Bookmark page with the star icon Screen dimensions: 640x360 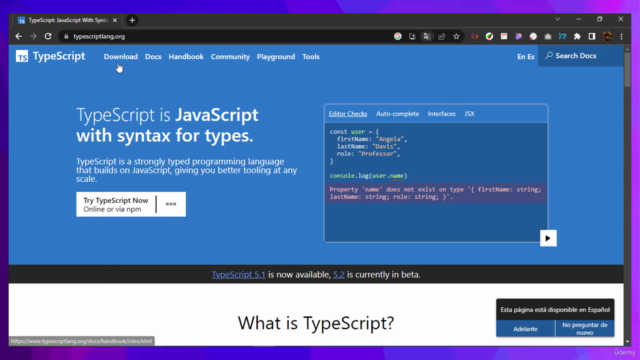456,36
